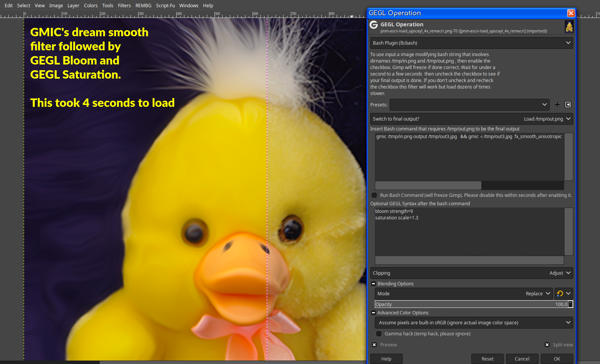Open the Colors menu
The width and height of the screenshot is (600, 364).
pos(90,5)
